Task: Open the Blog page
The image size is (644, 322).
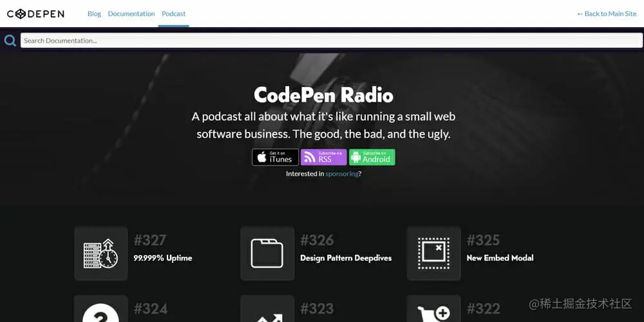Action: (94, 14)
